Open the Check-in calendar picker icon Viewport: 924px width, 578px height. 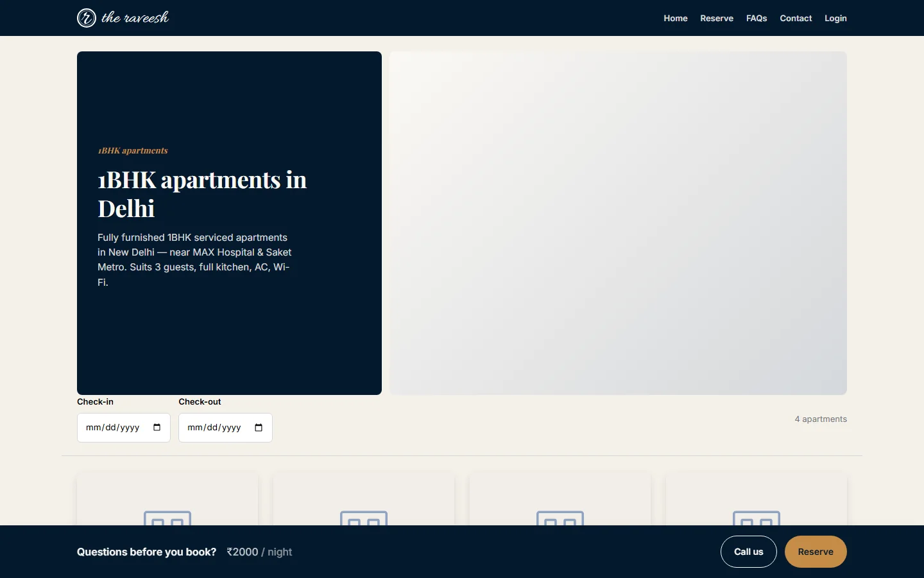point(157,428)
